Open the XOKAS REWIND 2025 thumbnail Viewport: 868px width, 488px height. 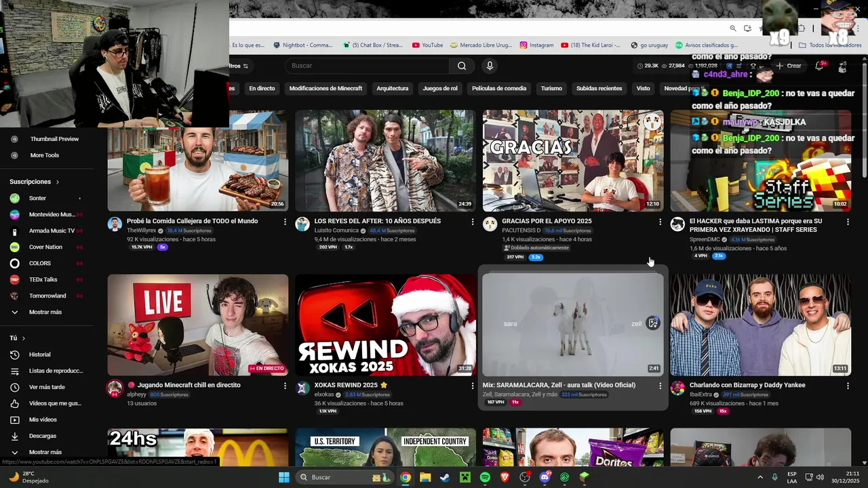click(x=385, y=325)
